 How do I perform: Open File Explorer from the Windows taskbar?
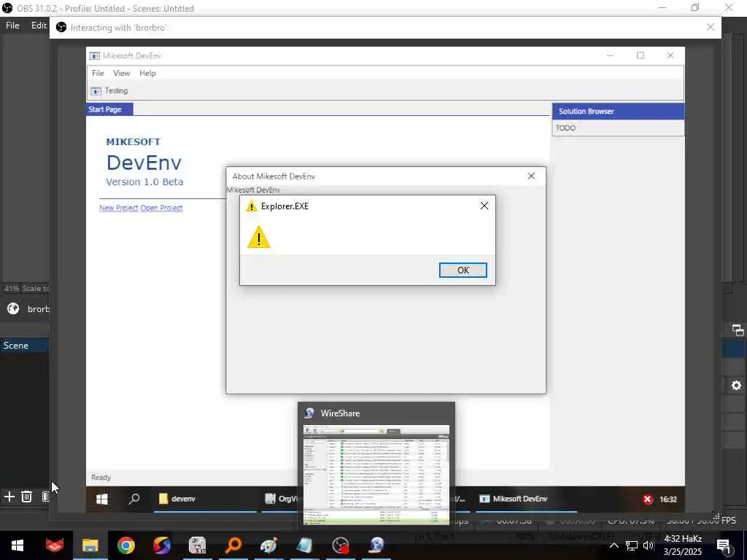coord(90,545)
